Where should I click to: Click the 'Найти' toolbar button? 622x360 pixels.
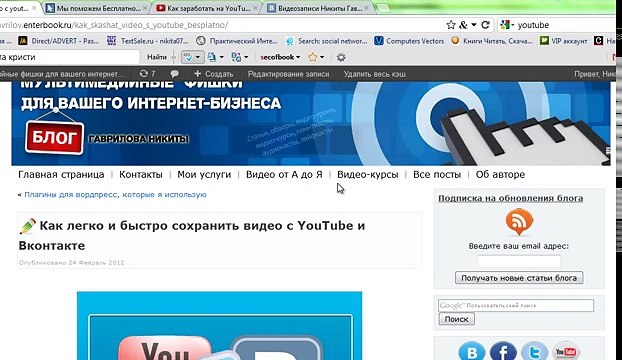(157, 57)
